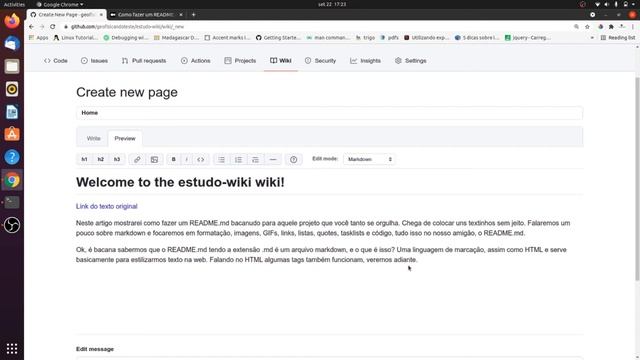Click the zoom magnifier icon in address bar
640x360 pixels.
576,27
